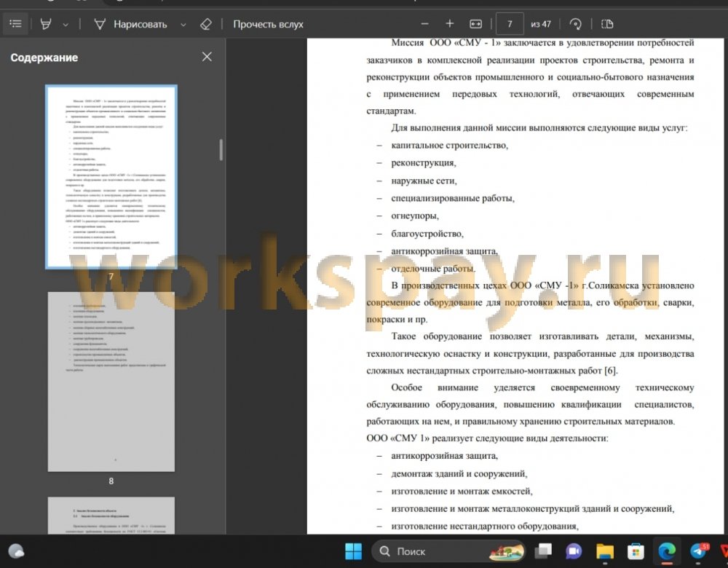Select the highlight marker tool

[x=45, y=24]
